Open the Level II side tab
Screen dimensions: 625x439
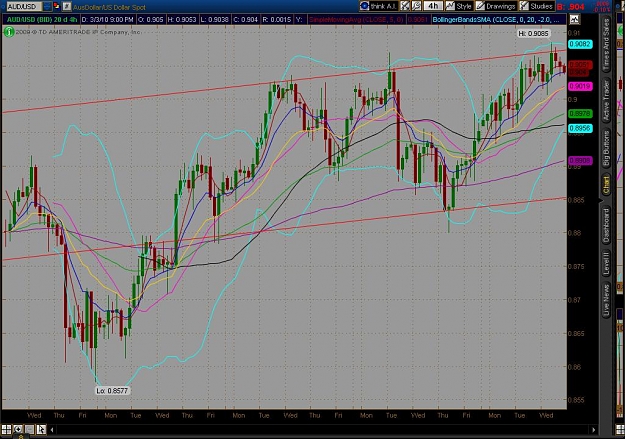click(606, 263)
